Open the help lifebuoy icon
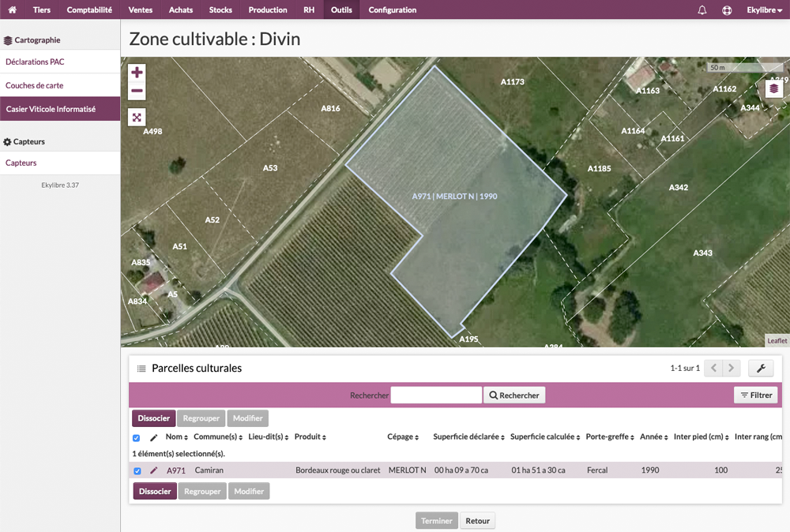The image size is (790, 532). (x=727, y=10)
